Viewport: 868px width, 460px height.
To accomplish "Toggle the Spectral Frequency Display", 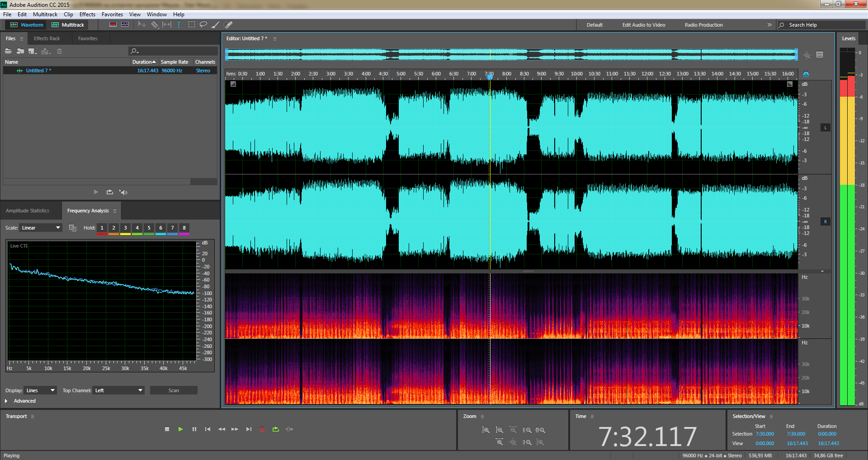I will coord(113,24).
